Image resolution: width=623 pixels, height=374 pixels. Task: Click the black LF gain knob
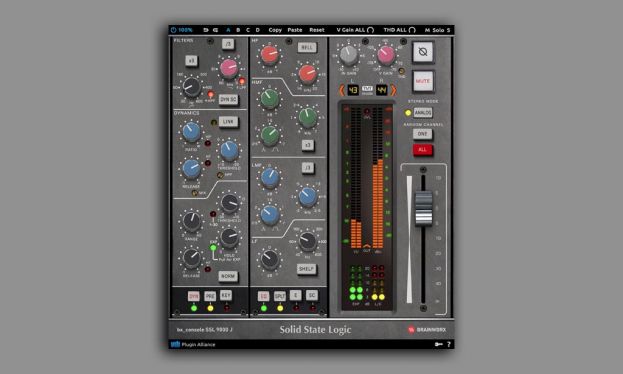[x=270, y=259]
